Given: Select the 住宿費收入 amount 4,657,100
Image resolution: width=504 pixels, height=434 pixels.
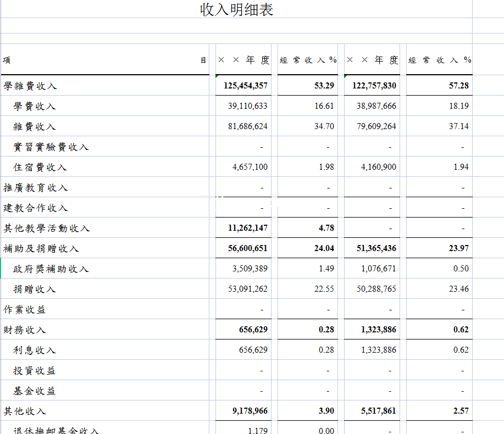Looking at the screenshot, I should pos(250,167).
